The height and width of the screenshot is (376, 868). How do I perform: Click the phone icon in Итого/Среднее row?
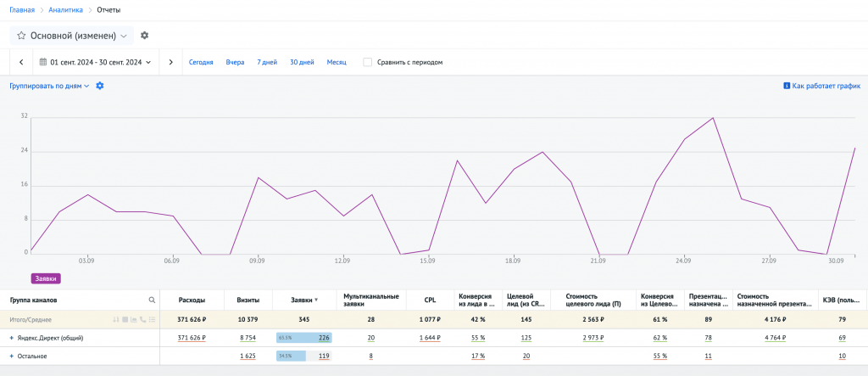(x=142, y=319)
